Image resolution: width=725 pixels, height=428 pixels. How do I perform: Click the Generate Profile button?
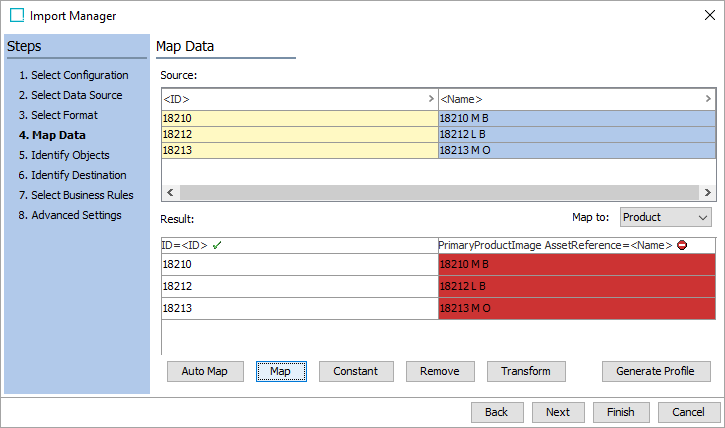[x=656, y=372]
